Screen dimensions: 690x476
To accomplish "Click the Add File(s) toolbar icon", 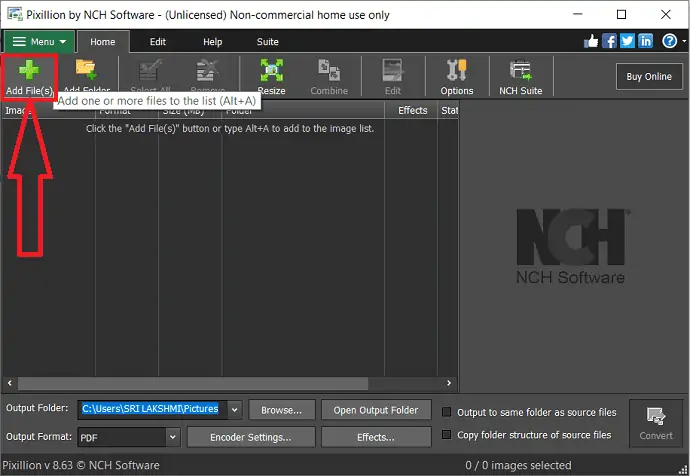I will [29, 71].
